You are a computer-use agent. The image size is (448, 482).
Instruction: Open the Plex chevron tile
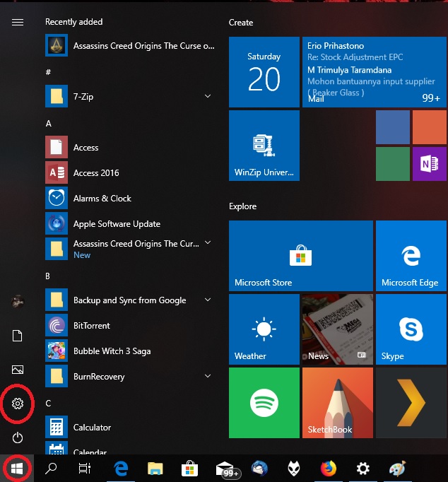coord(411,403)
